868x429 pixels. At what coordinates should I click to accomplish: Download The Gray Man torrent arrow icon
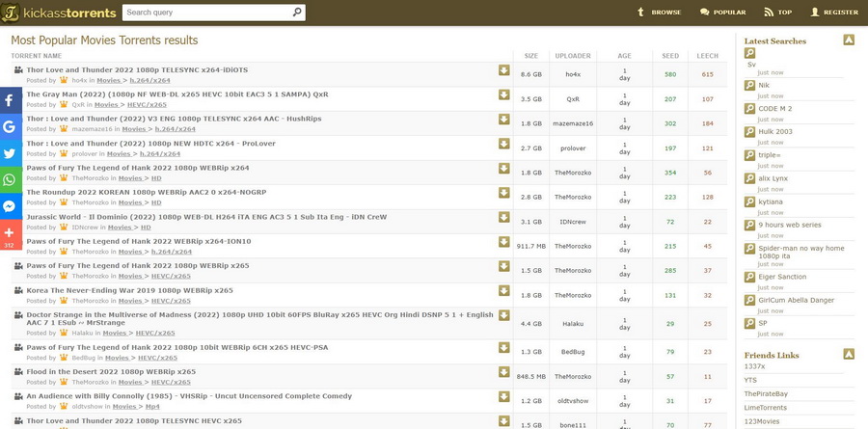pyautogui.click(x=503, y=94)
